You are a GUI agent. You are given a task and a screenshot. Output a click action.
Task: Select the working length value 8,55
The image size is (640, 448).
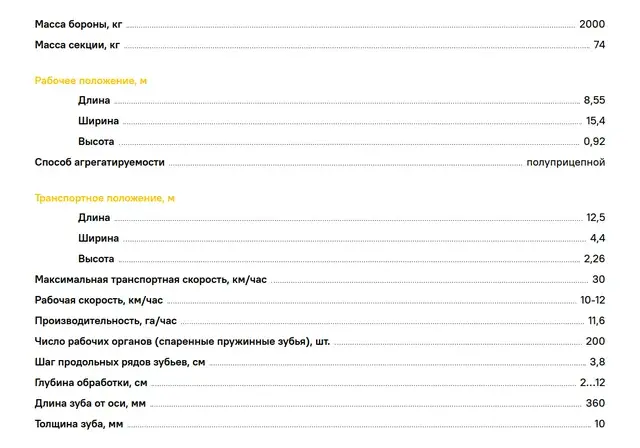coord(594,100)
